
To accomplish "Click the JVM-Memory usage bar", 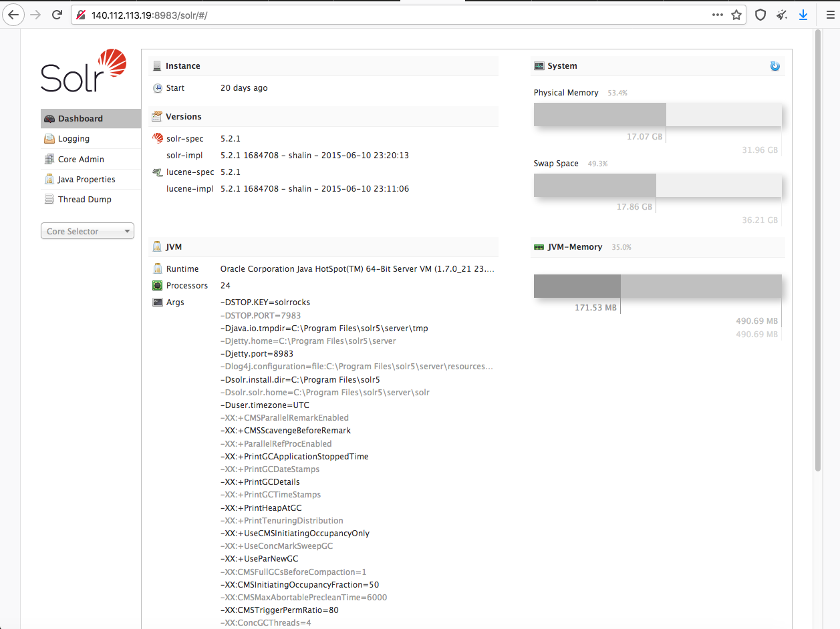I will pos(658,286).
